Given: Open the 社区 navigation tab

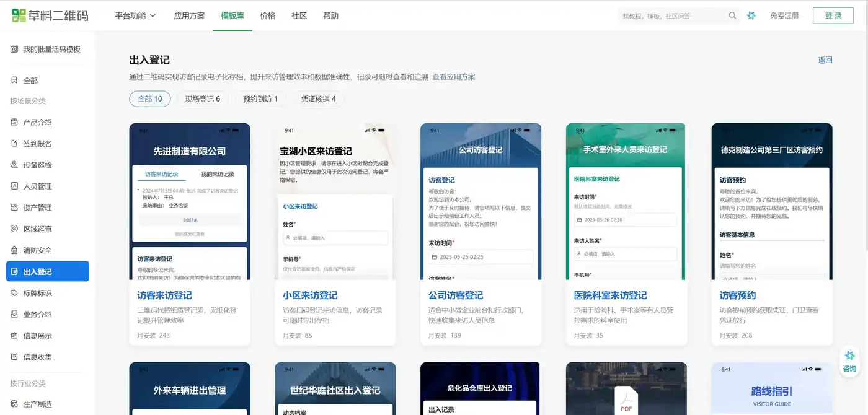Looking at the screenshot, I should click(x=299, y=15).
